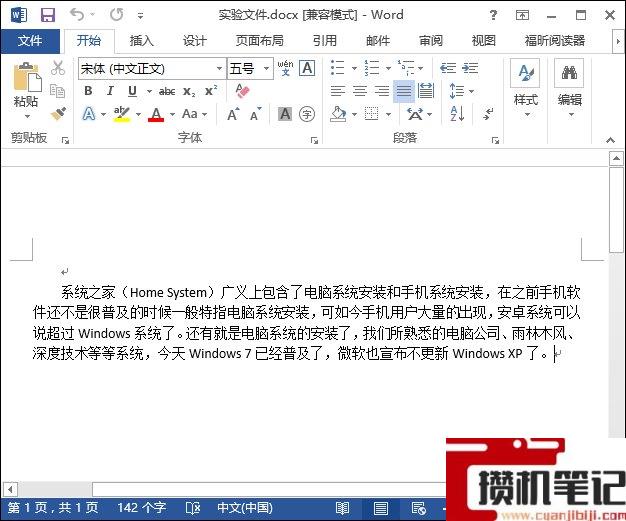The width and height of the screenshot is (626, 521).
Task: Apply red font color
Action: click(x=156, y=114)
